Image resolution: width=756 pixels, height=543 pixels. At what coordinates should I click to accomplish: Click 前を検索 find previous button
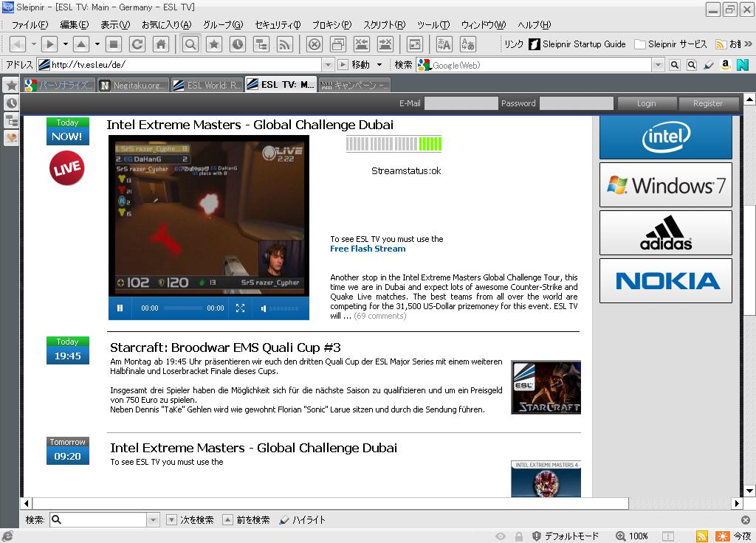pyautogui.click(x=247, y=520)
